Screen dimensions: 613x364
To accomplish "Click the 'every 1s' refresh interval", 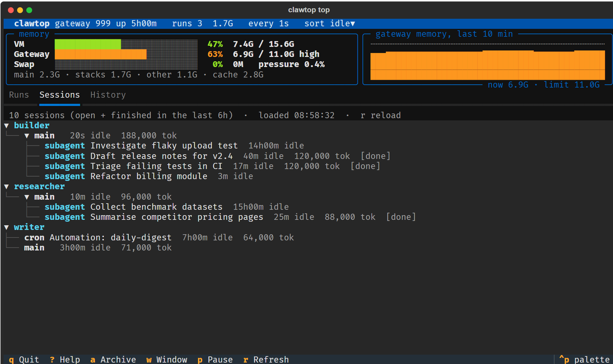I will [268, 24].
